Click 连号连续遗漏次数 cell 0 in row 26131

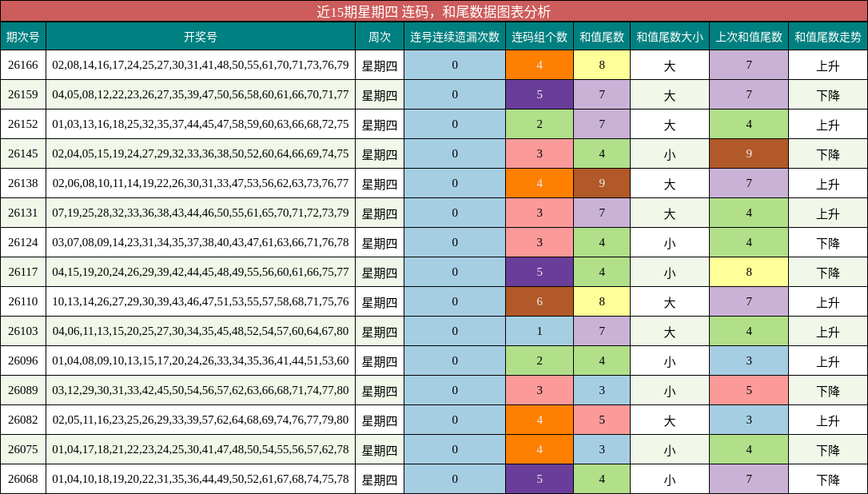(455, 213)
